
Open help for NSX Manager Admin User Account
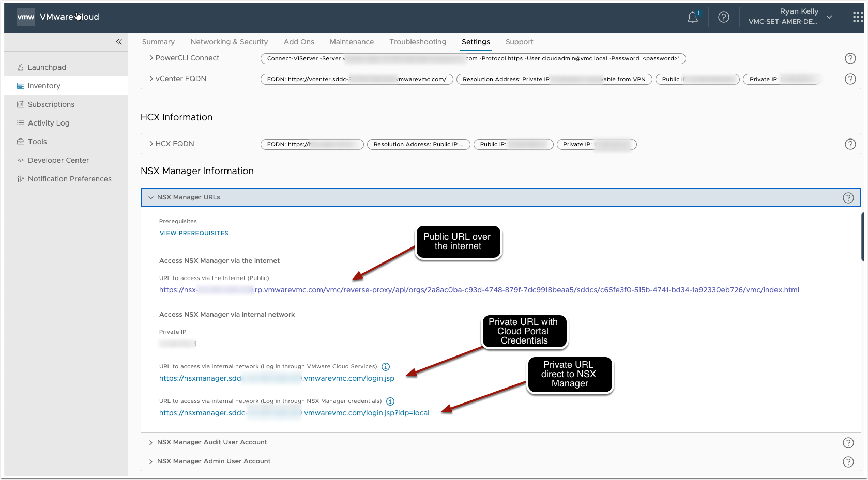tap(848, 462)
